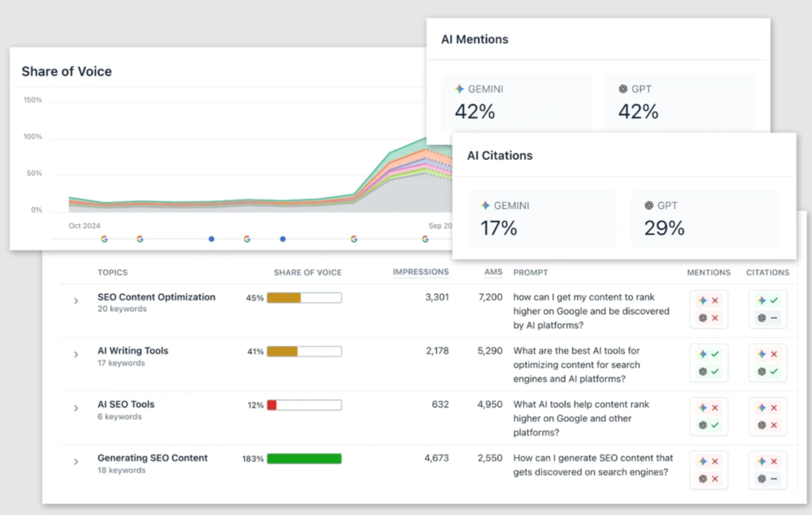Viewport: 812px width, 515px height.
Task: Click the 7,200 AMS value
Action: pos(490,298)
